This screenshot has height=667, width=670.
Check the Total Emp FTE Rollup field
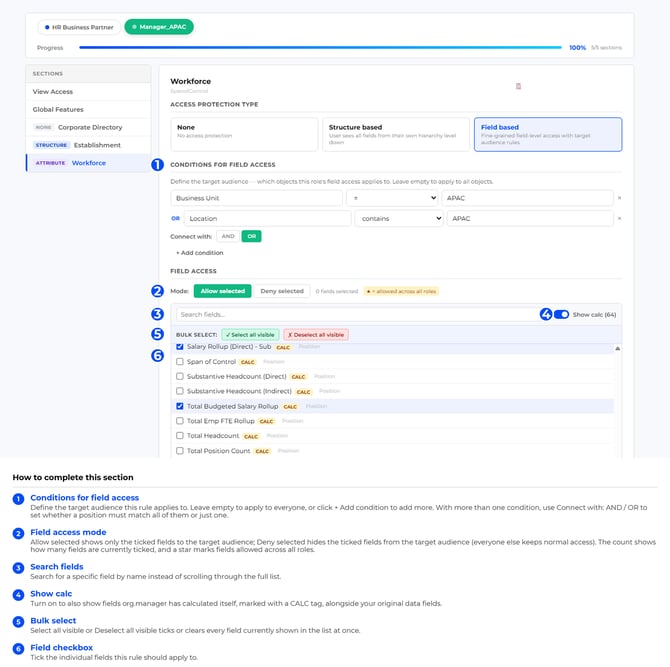(x=180, y=421)
